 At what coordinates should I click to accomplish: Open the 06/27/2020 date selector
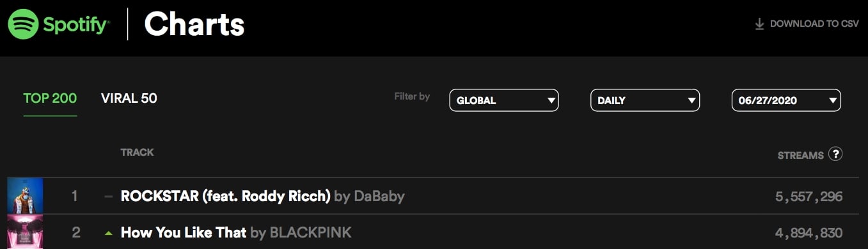(x=786, y=100)
